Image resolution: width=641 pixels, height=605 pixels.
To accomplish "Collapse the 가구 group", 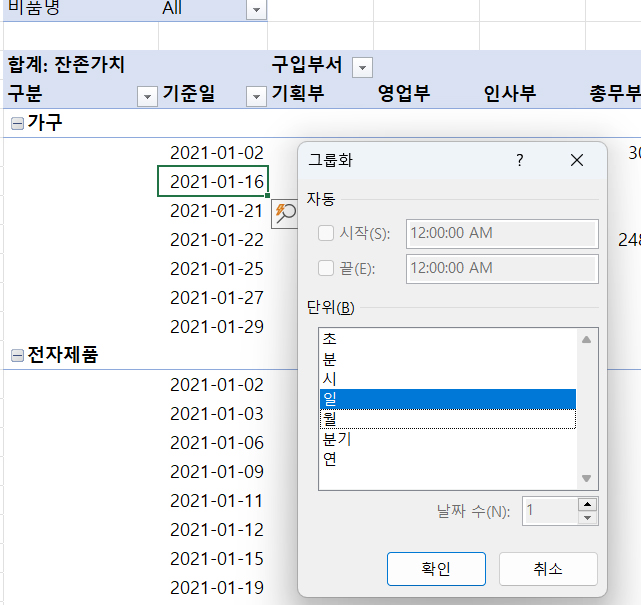I will click(16, 123).
